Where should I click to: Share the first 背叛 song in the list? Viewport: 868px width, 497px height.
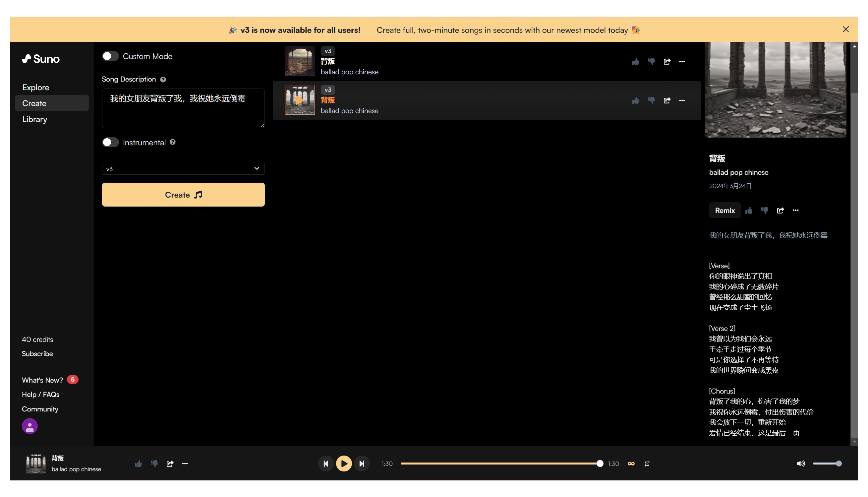tap(667, 62)
